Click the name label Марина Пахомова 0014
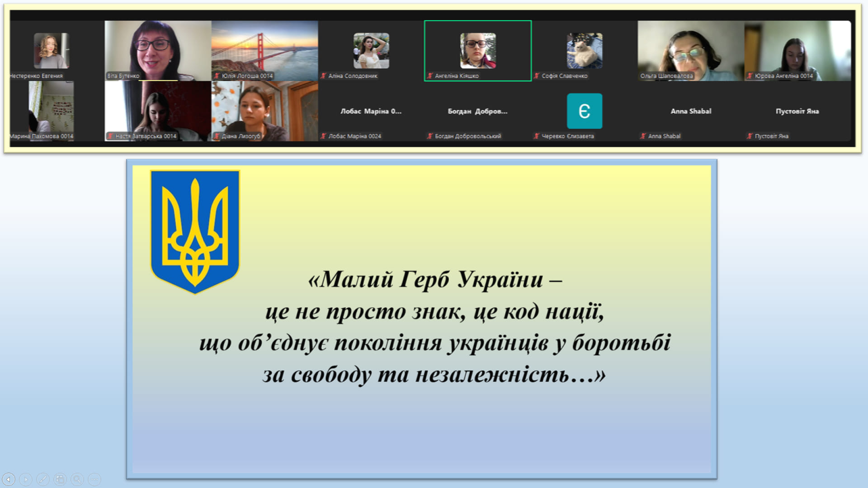The image size is (868, 488). click(42, 136)
